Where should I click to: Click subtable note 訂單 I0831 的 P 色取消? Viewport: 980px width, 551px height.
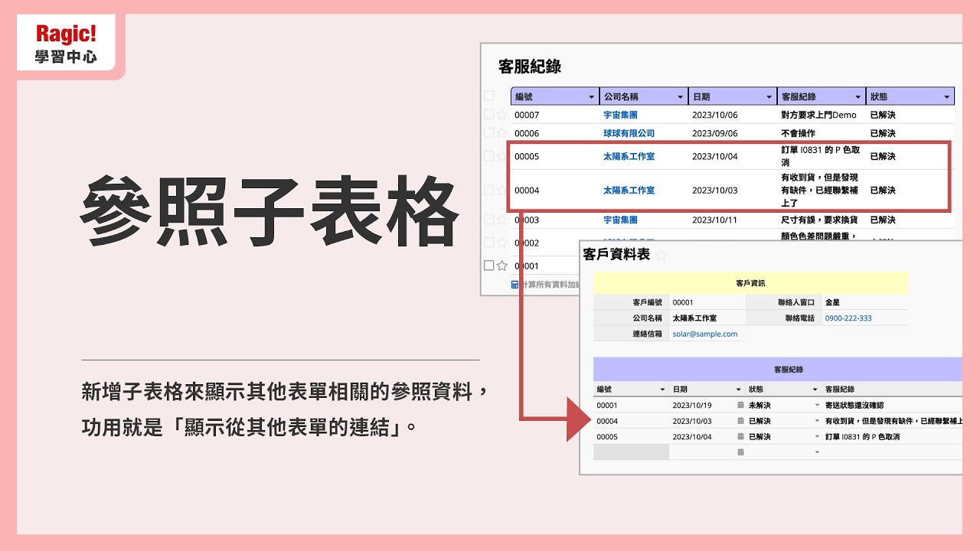[863, 437]
